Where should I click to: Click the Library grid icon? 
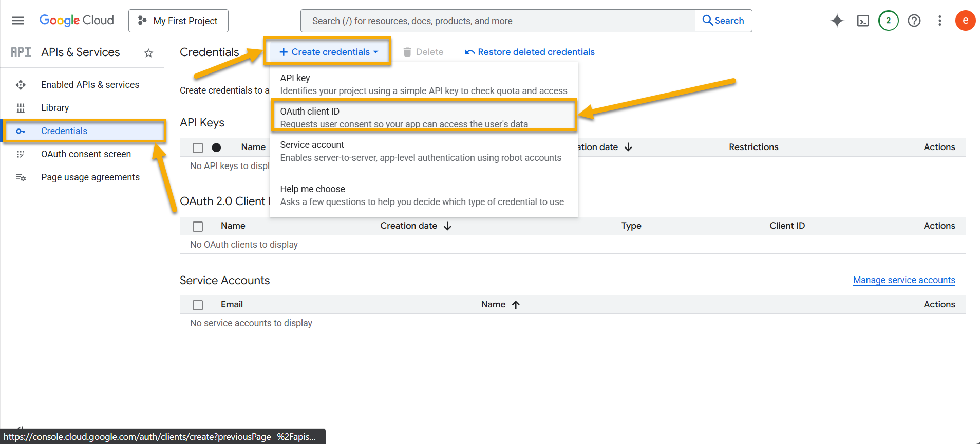[x=21, y=108]
